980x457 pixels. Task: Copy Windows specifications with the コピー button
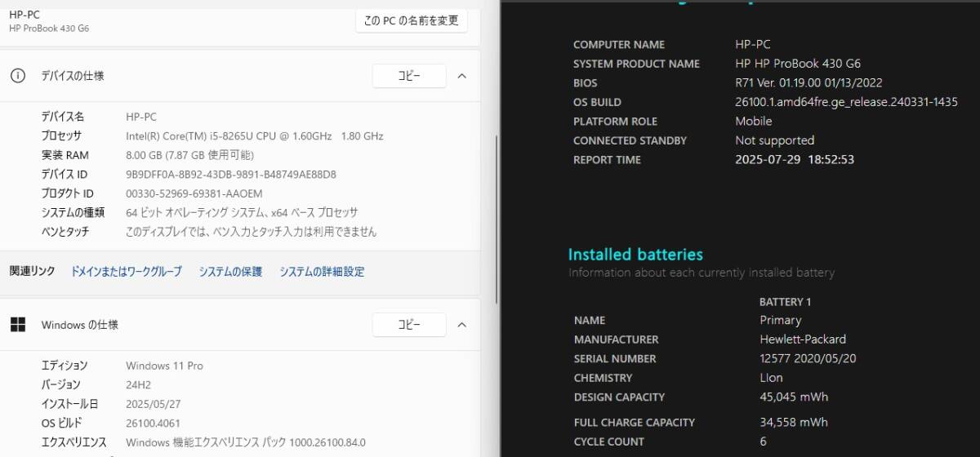point(409,325)
